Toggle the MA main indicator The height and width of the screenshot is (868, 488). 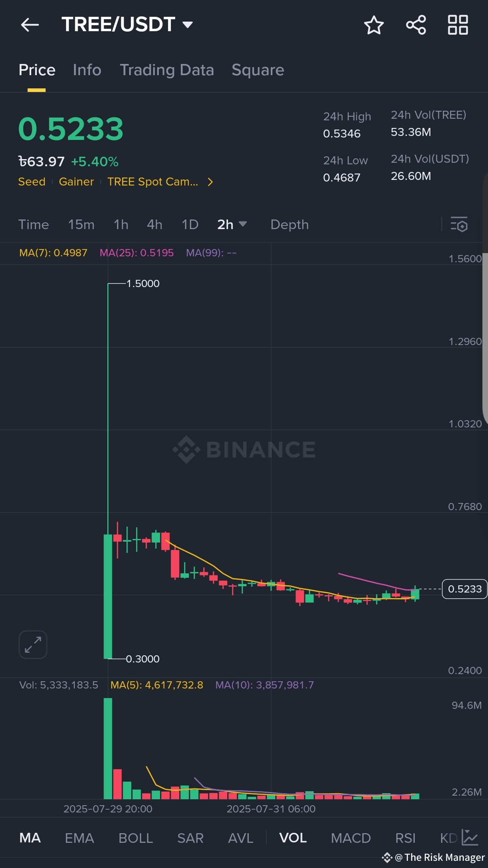coord(30,838)
